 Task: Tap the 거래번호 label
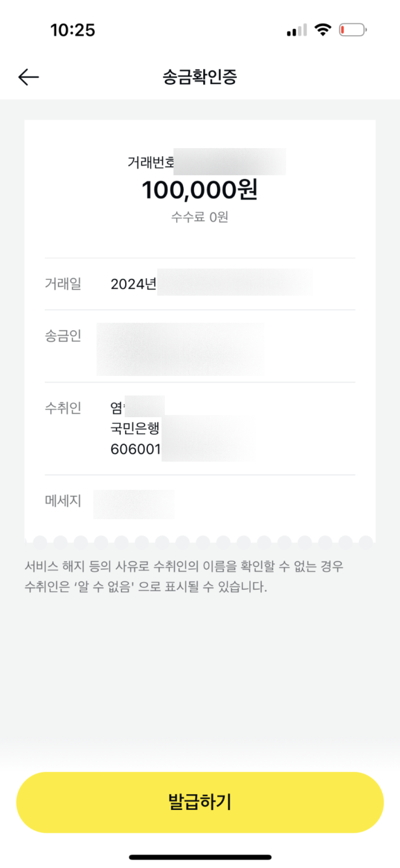coord(150,162)
